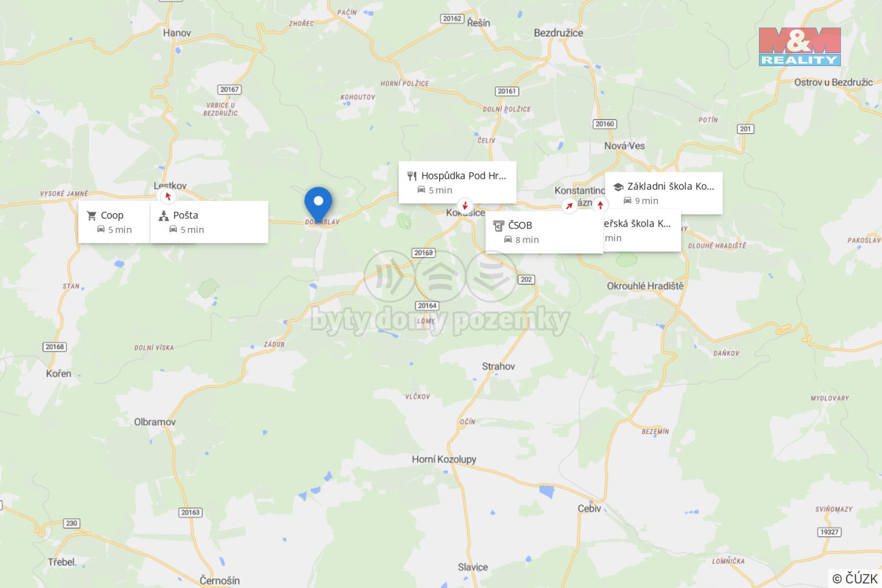The width and height of the screenshot is (882, 588).
Task: Click the Hospůdka restaurant fork-knife icon
Action: click(412, 176)
